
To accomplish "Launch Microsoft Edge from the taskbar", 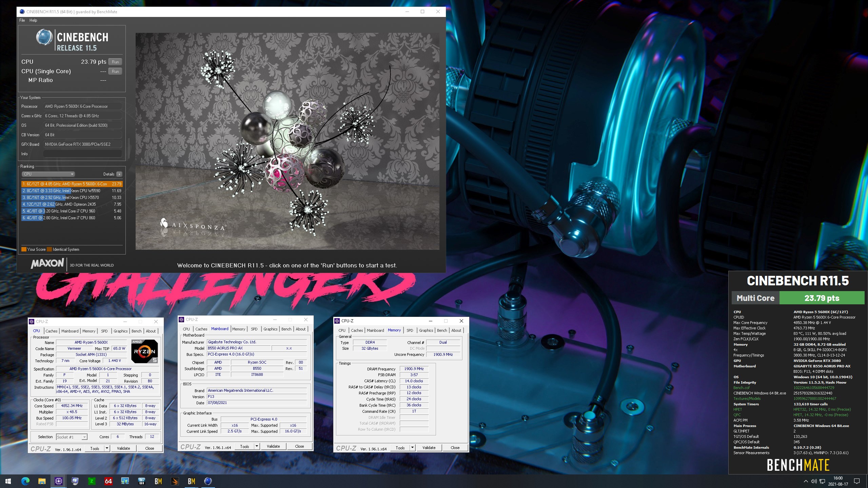I will 25,481.
